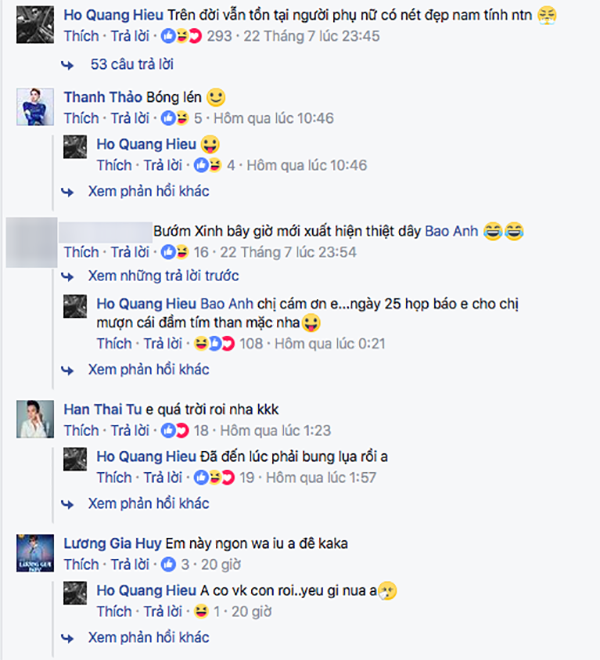
Task: Expand the 53 câu trả lời replies
Action: pyautogui.click(x=132, y=64)
